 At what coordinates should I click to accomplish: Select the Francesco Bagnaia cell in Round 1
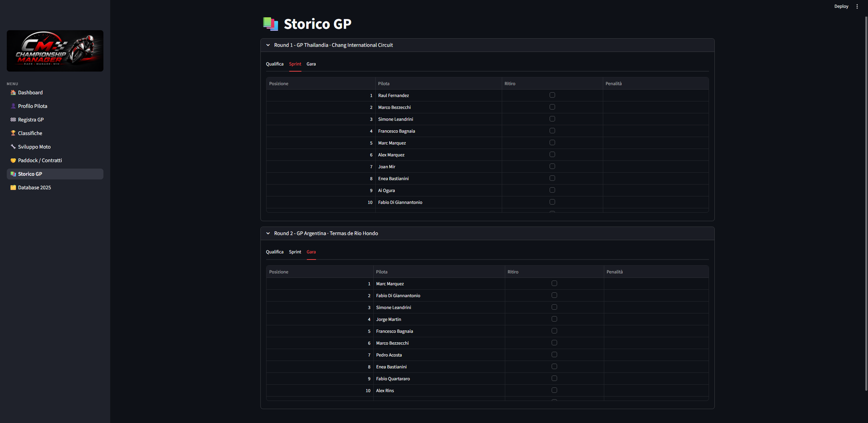(439, 131)
